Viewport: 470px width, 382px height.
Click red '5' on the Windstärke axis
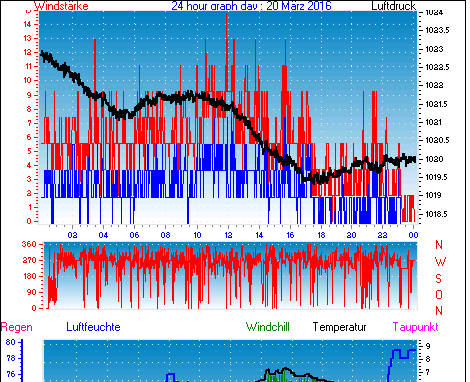click(29, 151)
